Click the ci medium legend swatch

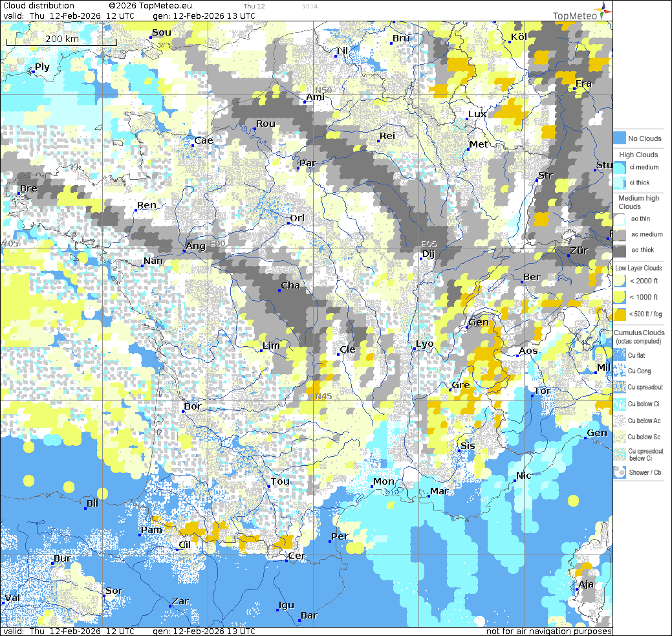[x=620, y=168]
